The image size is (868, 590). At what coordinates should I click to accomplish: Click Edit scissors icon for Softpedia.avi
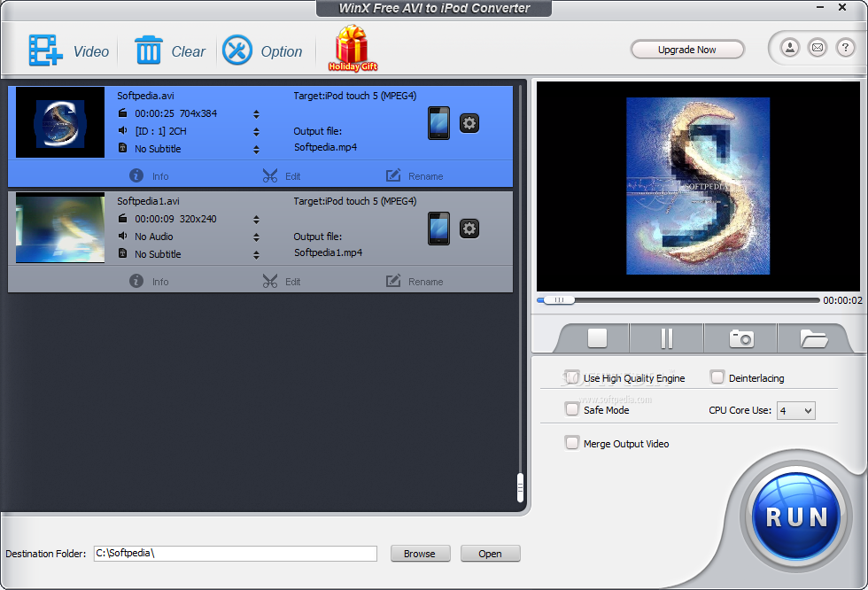(x=270, y=176)
